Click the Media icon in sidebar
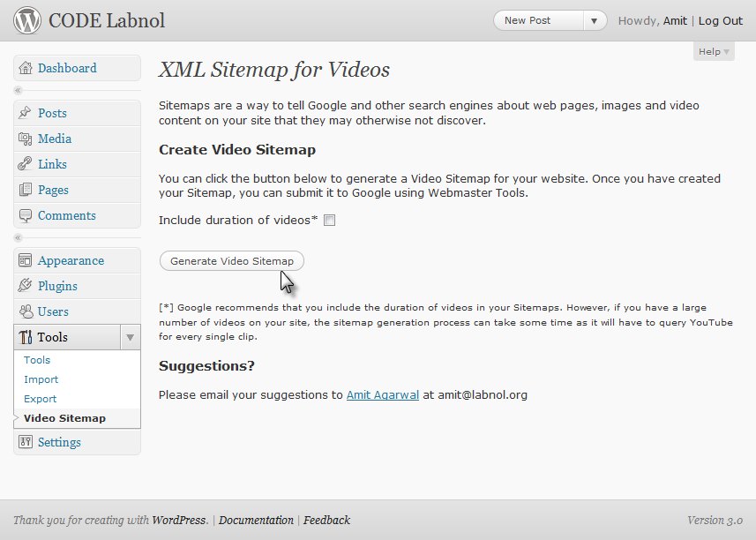The height and width of the screenshot is (540, 756). click(x=26, y=139)
